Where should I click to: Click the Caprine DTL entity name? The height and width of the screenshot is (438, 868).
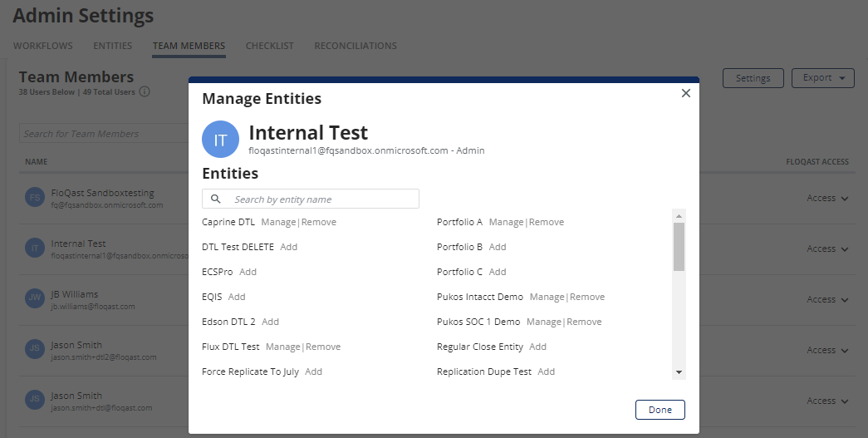pos(228,222)
